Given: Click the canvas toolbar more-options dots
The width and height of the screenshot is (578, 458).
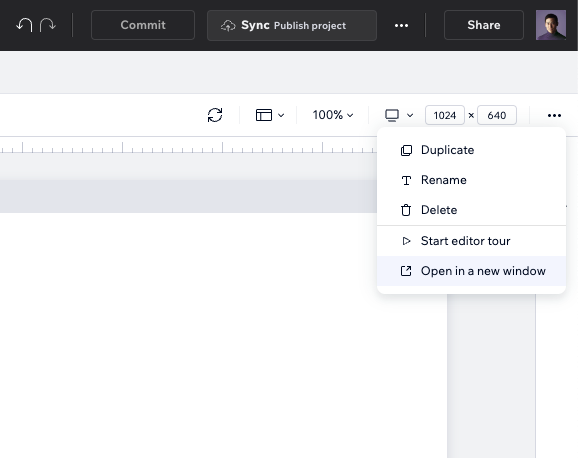Looking at the screenshot, I should [554, 115].
